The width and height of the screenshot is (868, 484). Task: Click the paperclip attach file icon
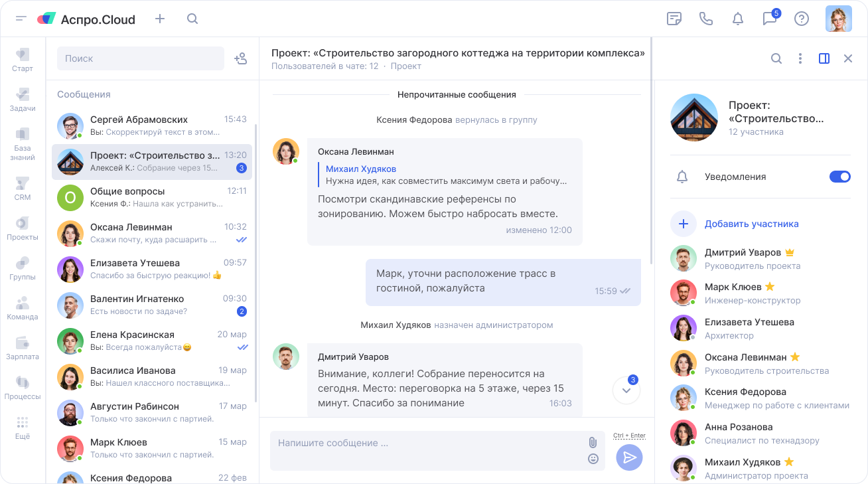pyautogui.click(x=593, y=442)
